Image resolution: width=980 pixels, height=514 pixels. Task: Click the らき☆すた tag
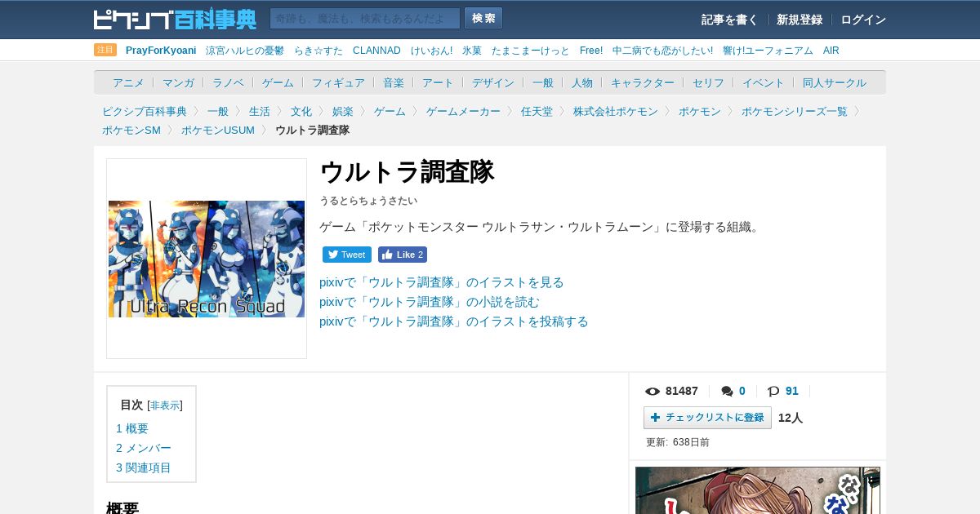tap(318, 51)
